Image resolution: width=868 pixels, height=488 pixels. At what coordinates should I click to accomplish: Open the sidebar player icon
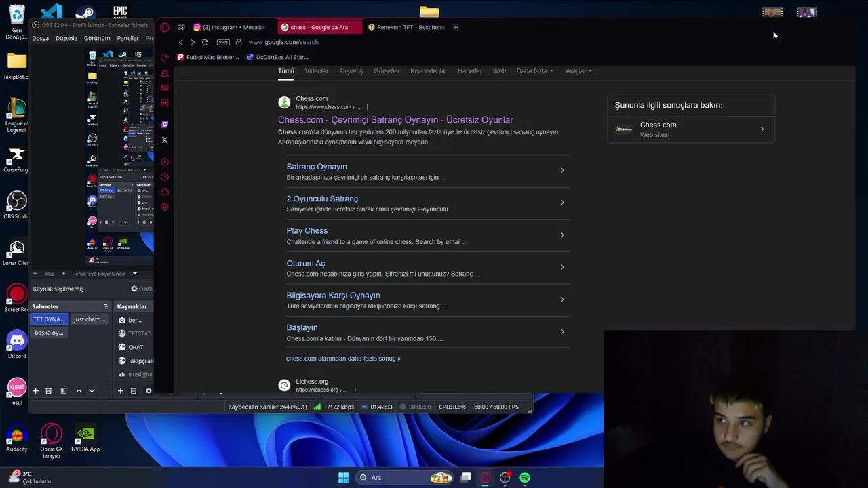click(x=165, y=162)
